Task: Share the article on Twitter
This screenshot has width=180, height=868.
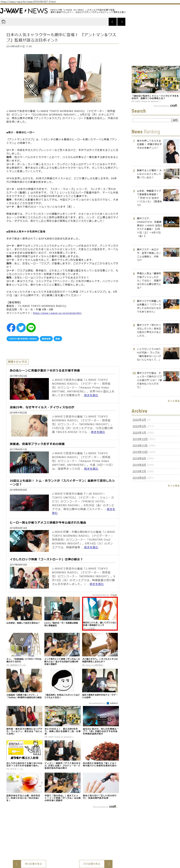Action: (21, 327)
